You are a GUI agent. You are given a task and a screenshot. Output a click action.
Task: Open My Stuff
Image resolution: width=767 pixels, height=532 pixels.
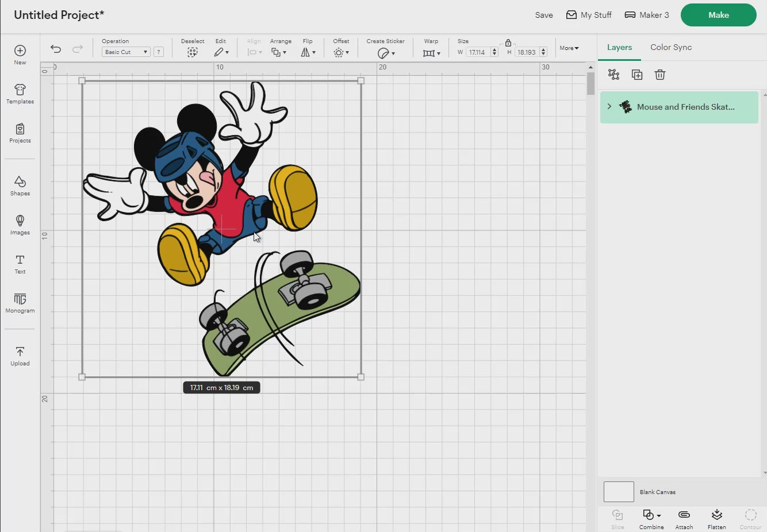[x=589, y=15]
